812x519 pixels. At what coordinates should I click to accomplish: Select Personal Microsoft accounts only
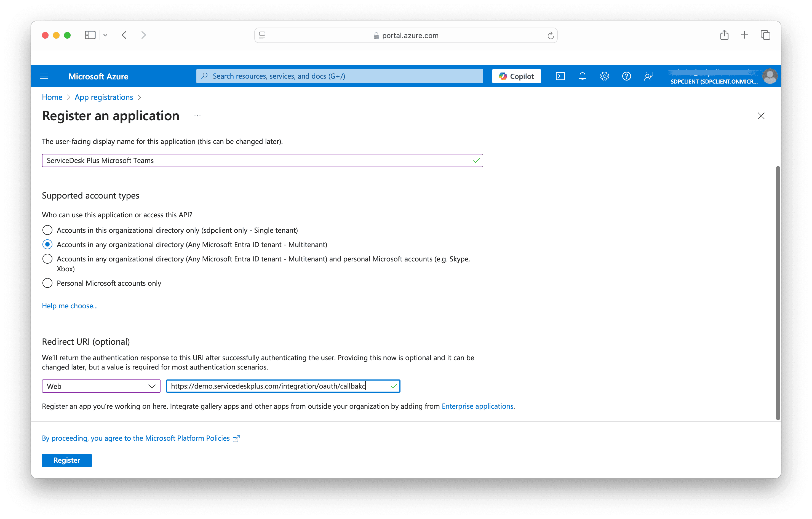[47, 283]
